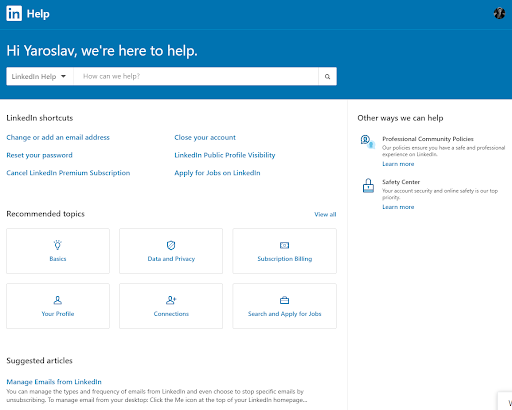This screenshot has width=512, height=410.
Task: Click the 'Help' header title
Action: coord(38,14)
